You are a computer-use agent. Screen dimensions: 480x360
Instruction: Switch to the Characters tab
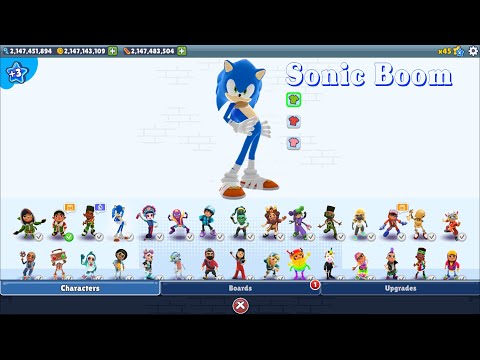[x=80, y=288]
